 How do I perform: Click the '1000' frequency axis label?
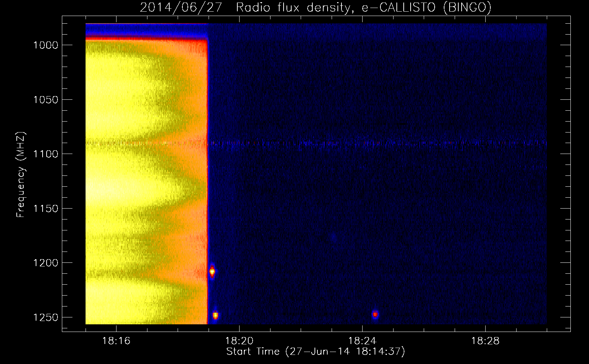click(x=46, y=45)
